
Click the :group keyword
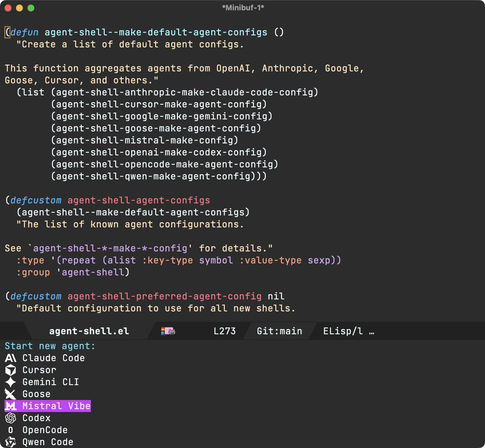click(x=33, y=273)
